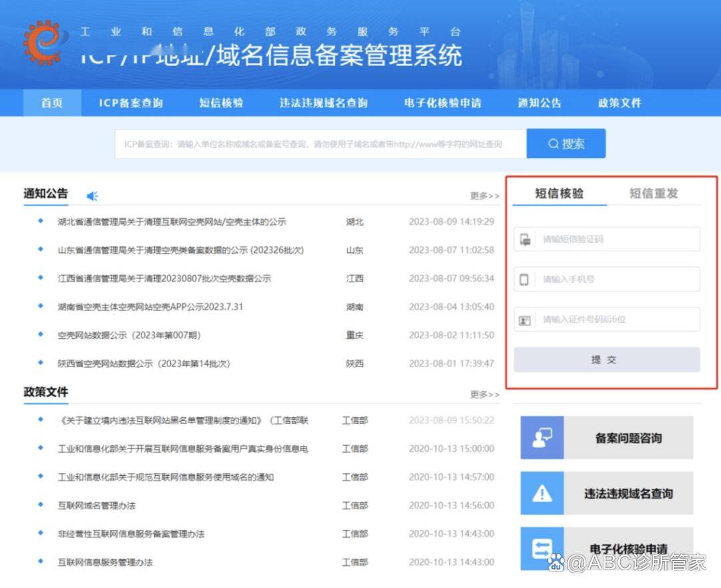The image size is (721, 588).
Task: Click the 通知公告 section heading
Action: tap(45, 194)
